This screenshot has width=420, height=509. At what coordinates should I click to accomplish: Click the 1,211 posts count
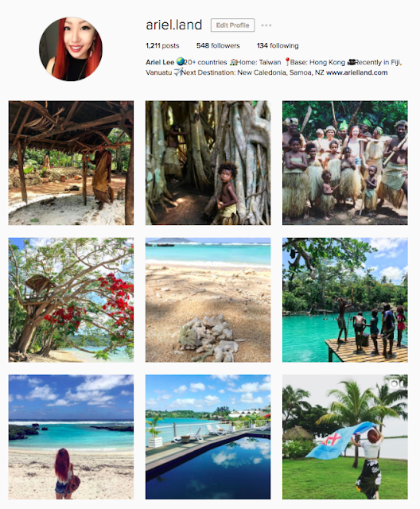click(162, 45)
